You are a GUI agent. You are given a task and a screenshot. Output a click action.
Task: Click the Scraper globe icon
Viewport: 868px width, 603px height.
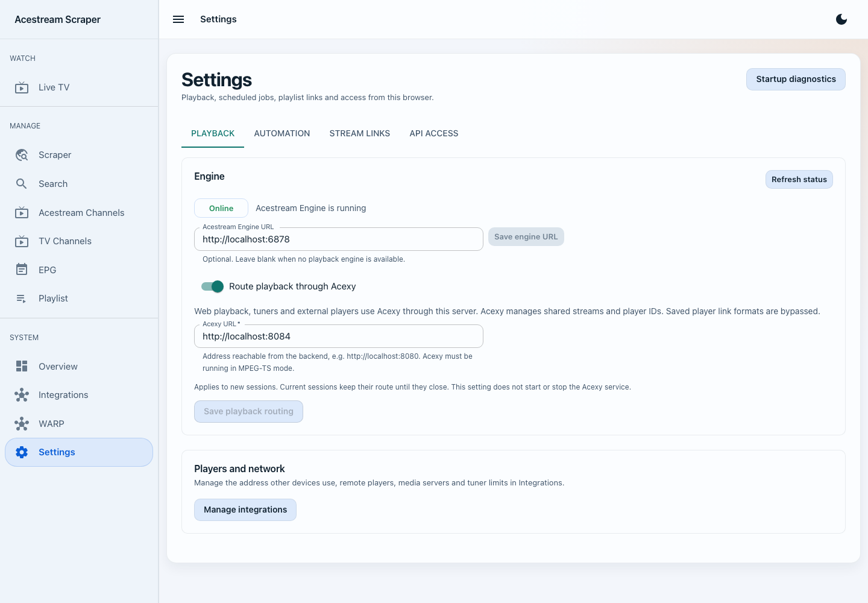tap(22, 155)
